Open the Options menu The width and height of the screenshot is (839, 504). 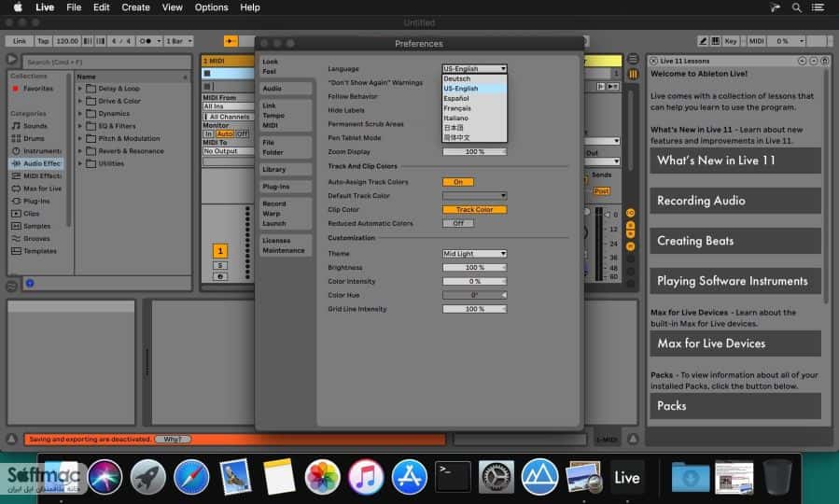[211, 7]
